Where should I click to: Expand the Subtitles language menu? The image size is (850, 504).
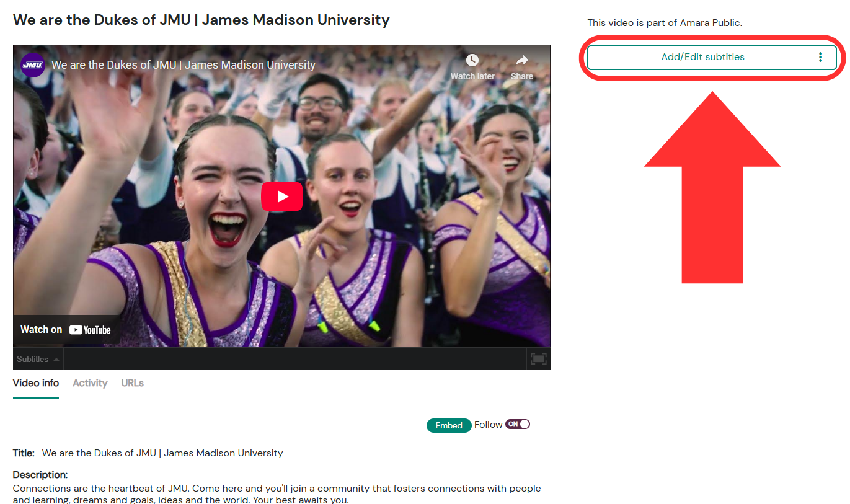[38, 359]
